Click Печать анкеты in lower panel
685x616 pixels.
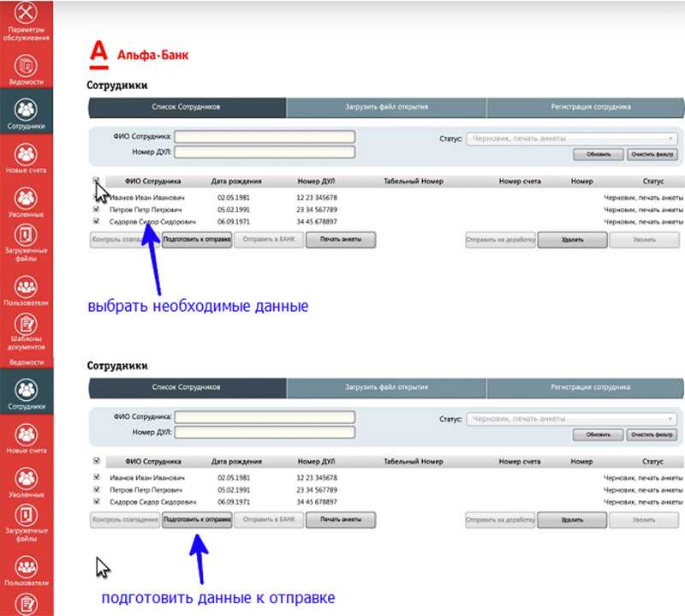pyautogui.click(x=340, y=520)
